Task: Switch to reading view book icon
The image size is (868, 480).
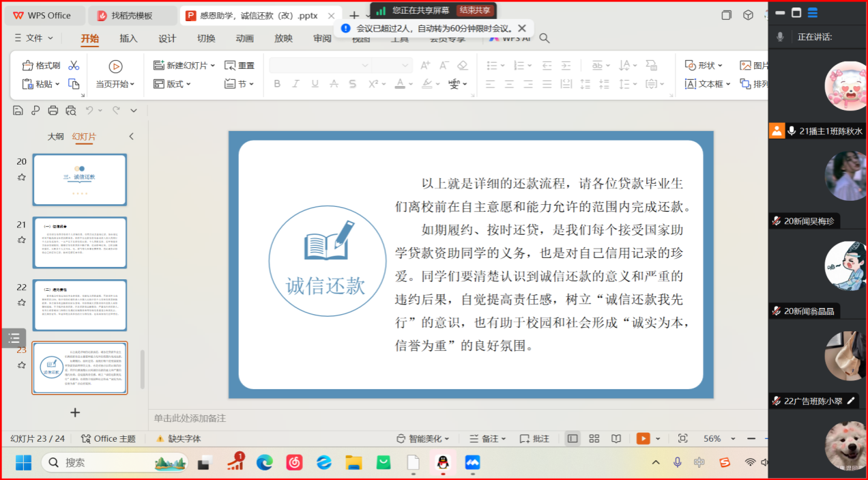Action: [616, 438]
